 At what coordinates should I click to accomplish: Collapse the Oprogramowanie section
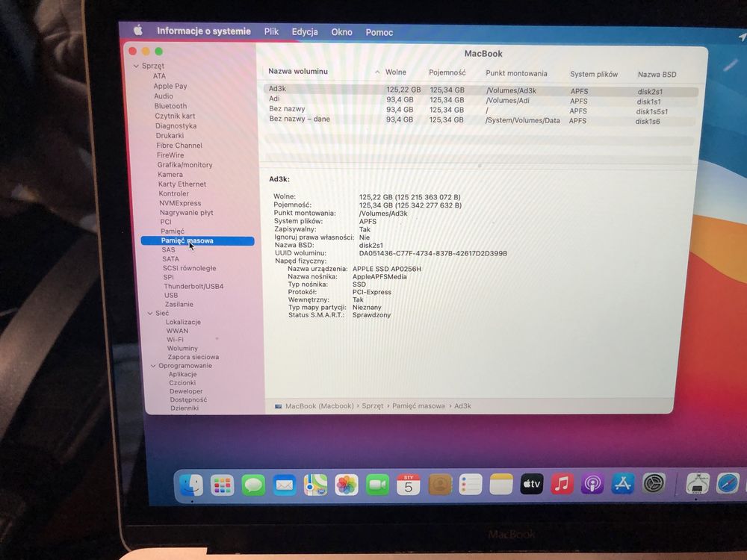click(153, 366)
